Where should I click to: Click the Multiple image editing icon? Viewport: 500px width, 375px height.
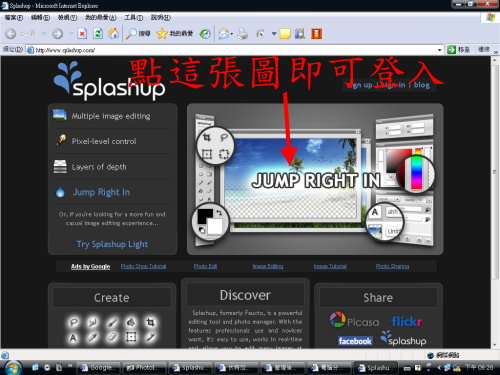[60, 115]
